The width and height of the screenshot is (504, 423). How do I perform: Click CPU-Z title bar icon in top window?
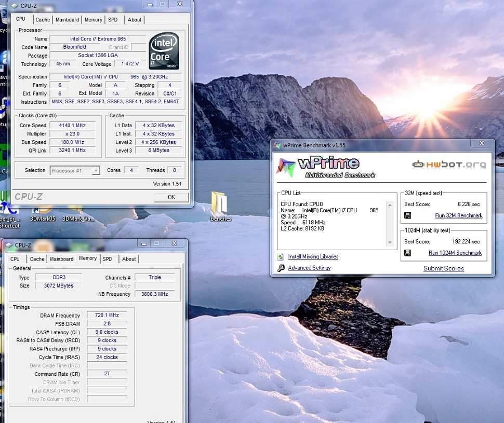(15, 6)
